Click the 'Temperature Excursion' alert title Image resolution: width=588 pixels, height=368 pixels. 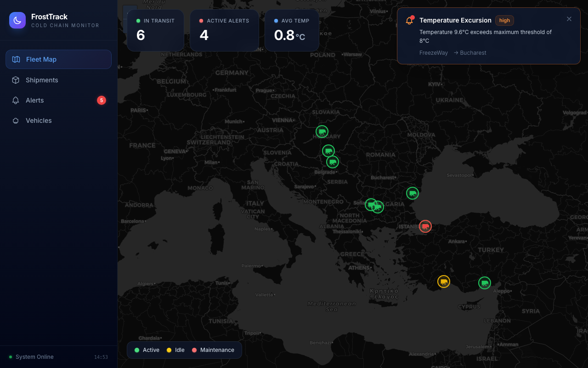point(455,20)
